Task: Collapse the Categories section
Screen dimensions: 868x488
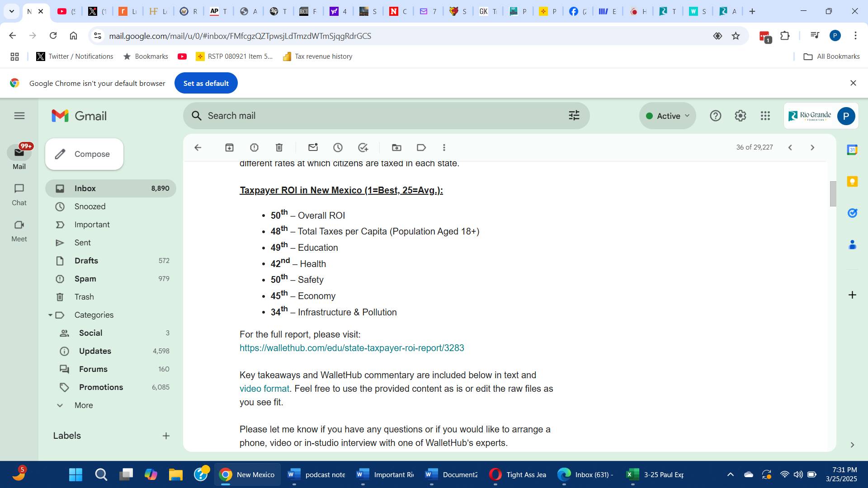Action: coord(50,315)
